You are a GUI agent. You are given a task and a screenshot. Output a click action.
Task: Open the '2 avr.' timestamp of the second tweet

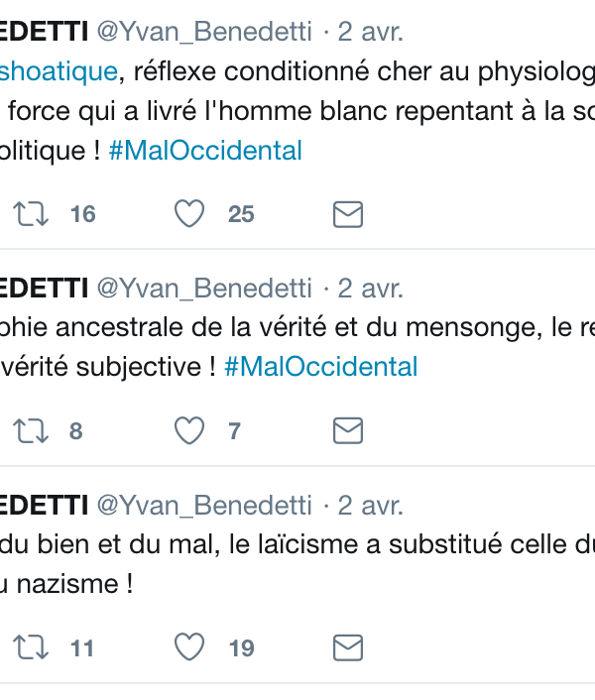[370, 289]
